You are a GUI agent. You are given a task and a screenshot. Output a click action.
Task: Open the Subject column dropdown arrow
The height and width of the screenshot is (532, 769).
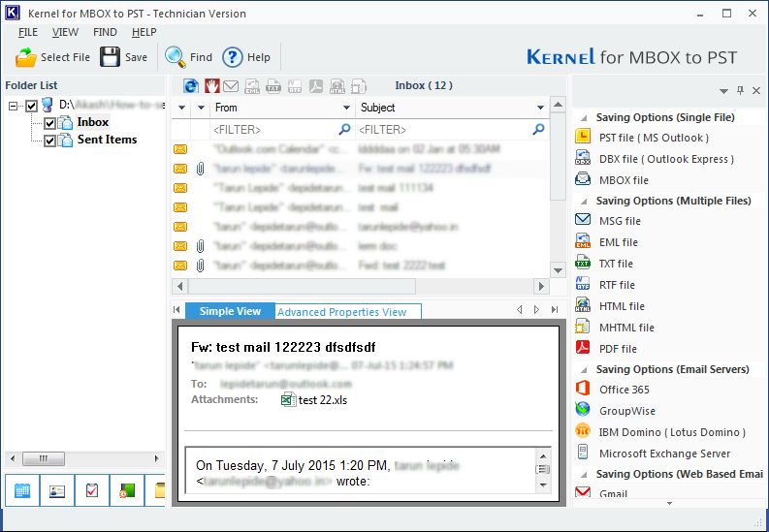540,108
